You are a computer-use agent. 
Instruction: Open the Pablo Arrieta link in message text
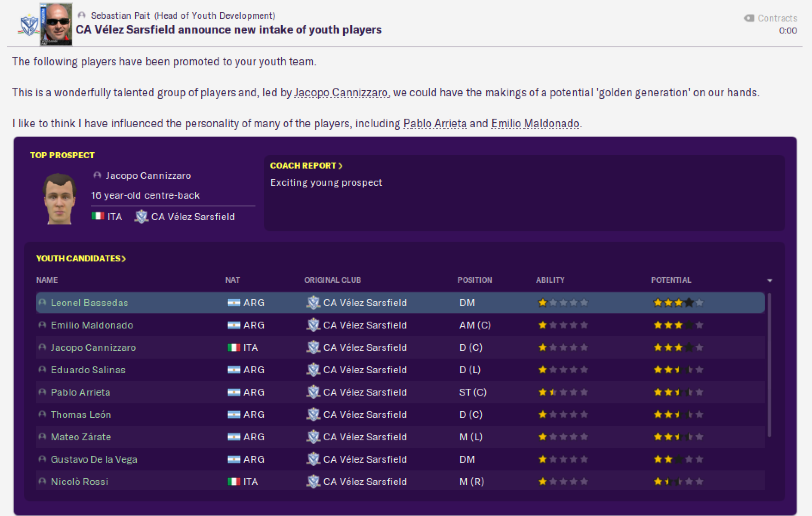[x=435, y=123]
